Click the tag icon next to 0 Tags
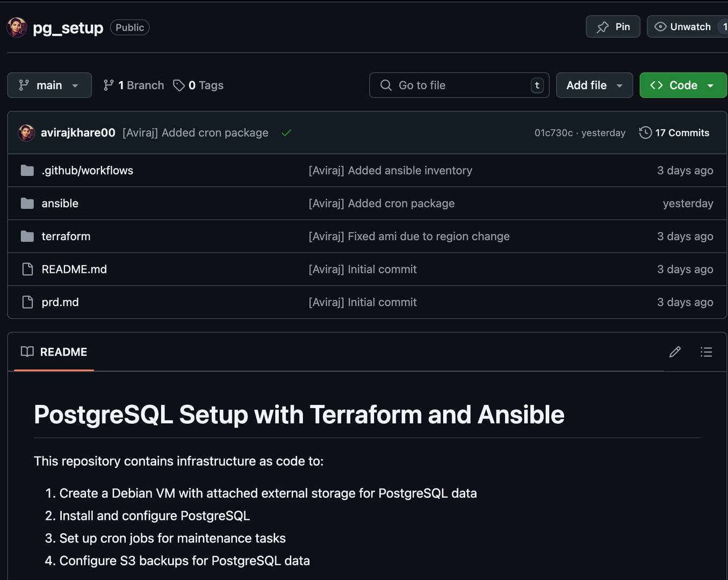 [179, 85]
